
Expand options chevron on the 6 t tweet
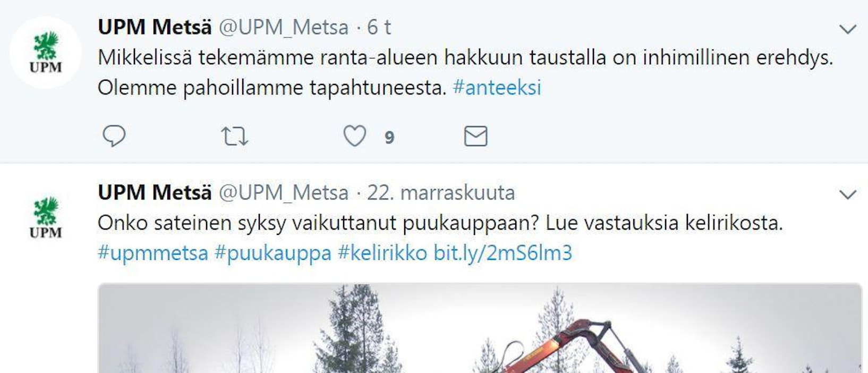click(848, 29)
